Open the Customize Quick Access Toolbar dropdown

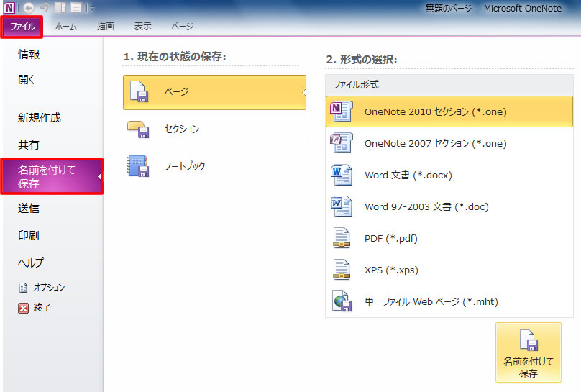click(91, 8)
